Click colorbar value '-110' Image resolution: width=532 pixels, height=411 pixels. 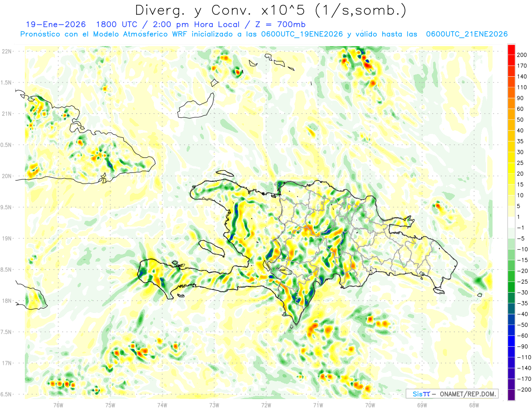coord(524,357)
